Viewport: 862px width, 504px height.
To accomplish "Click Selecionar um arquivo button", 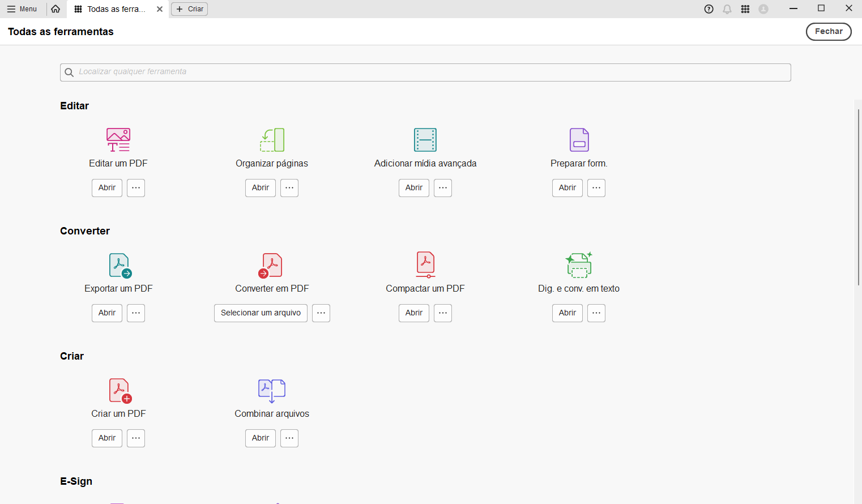I will [x=261, y=313].
